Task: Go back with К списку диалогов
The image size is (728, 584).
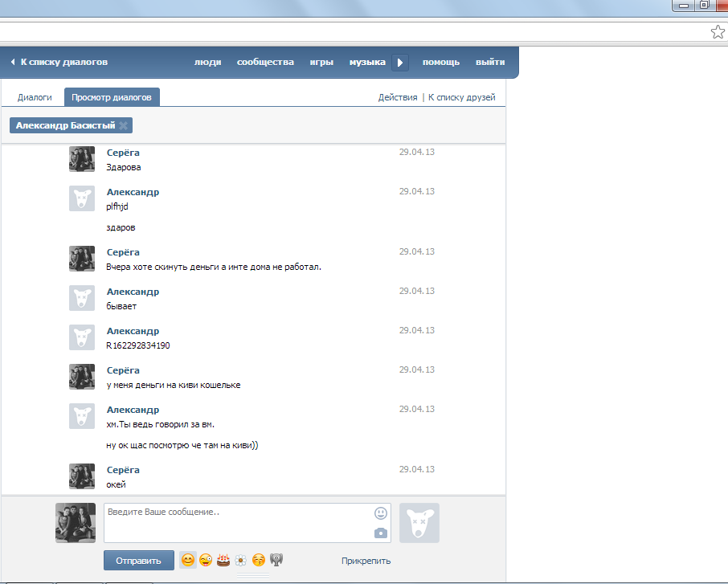Action: click(59, 62)
